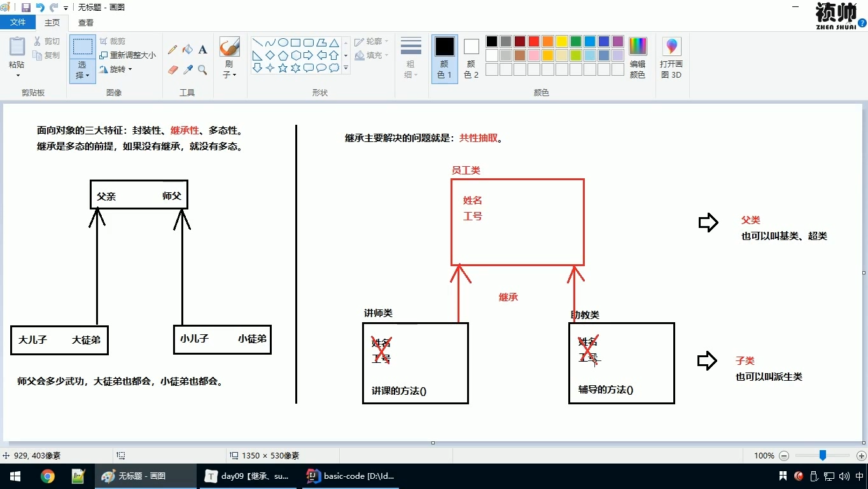This screenshot has width=868, height=489.
Task: Pick the cloud callout shape
Action: (x=333, y=67)
